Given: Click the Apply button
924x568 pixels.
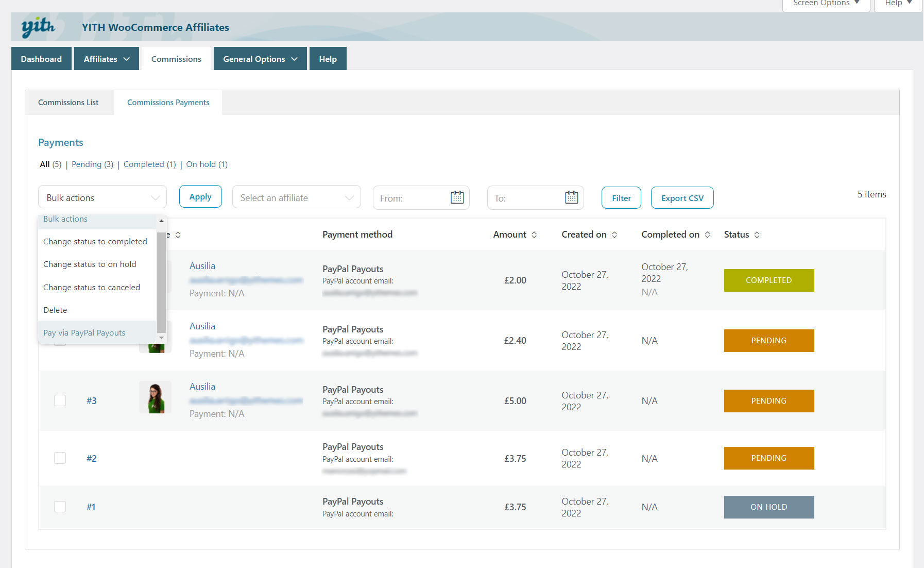Looking at the screenshot, I should [200, 196].
